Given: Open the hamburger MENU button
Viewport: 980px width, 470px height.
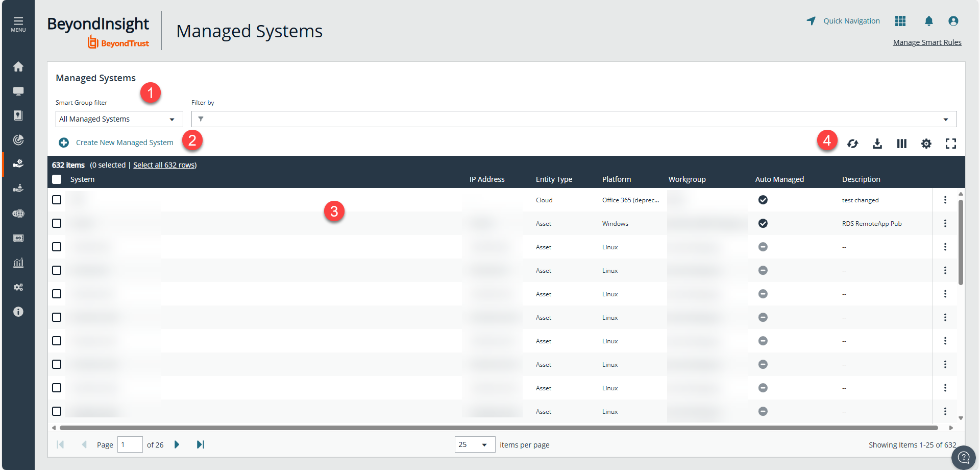Looking at the screenshot, I should coord(18,24).
